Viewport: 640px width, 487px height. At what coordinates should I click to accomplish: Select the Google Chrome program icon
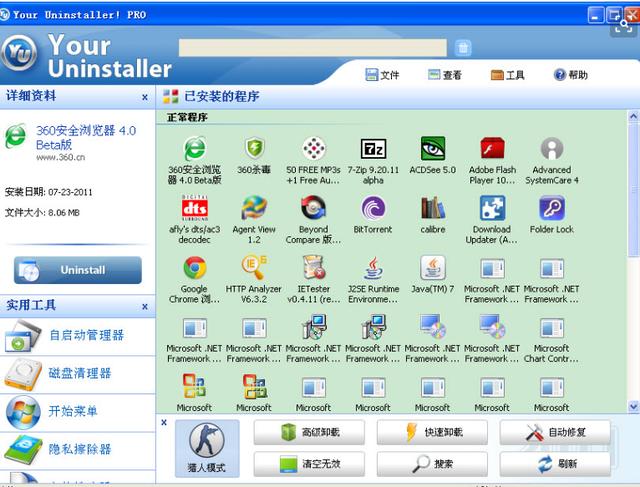point(194,268)
